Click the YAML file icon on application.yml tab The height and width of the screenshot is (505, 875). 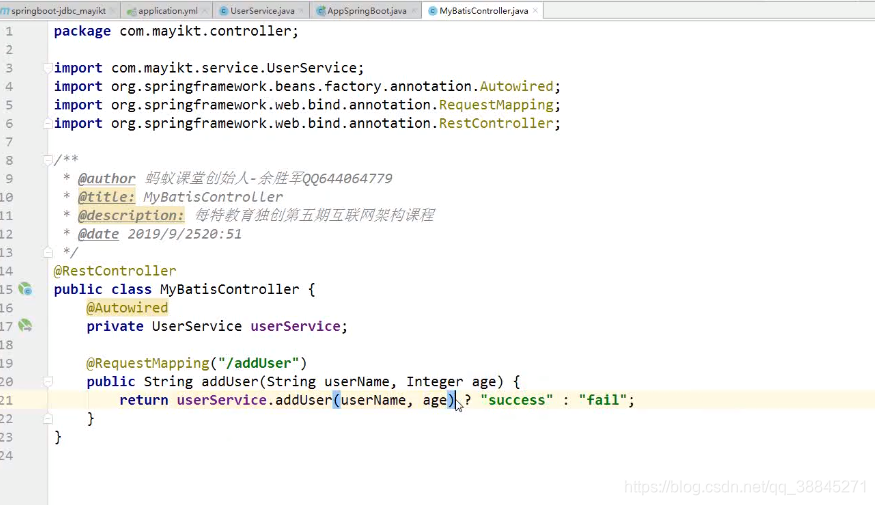click(132, 11)
